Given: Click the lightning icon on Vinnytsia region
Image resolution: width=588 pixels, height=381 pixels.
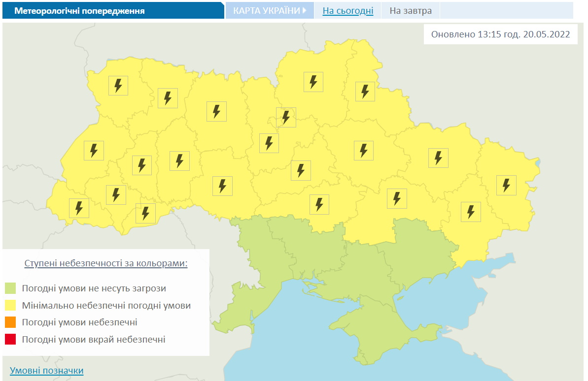Looking at the screenshot, I should pos(222,186).
